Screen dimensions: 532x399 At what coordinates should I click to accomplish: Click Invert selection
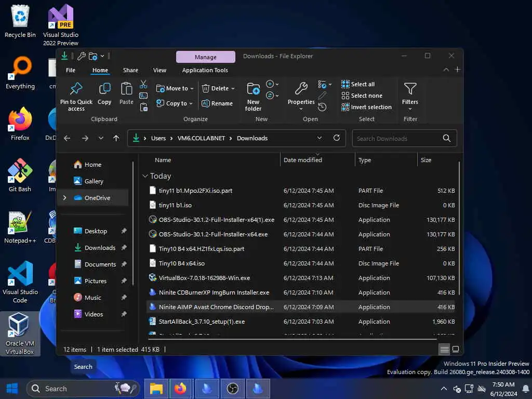[x=366, y=107]
